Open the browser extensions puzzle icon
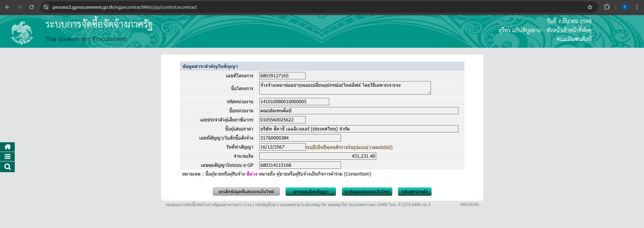This screenshot has height=228, width=644. pos(607,7)
